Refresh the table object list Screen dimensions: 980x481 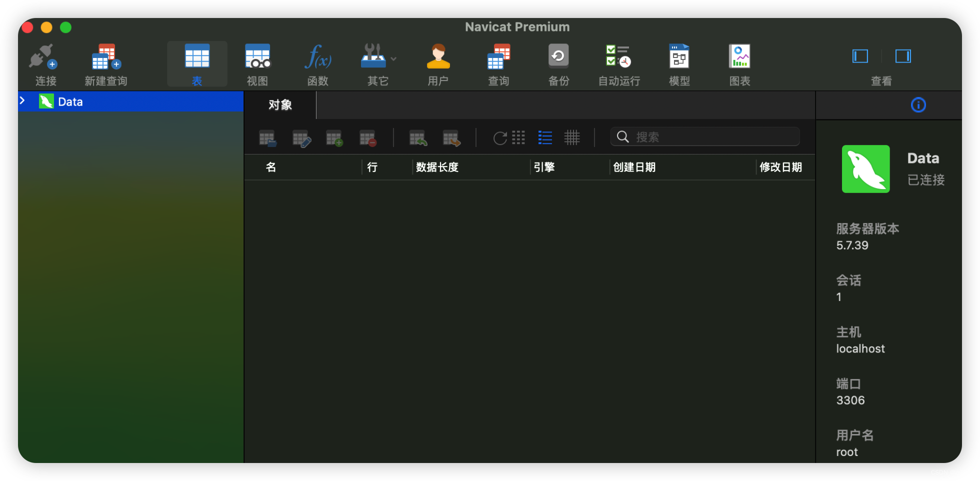tap(499, 138)
